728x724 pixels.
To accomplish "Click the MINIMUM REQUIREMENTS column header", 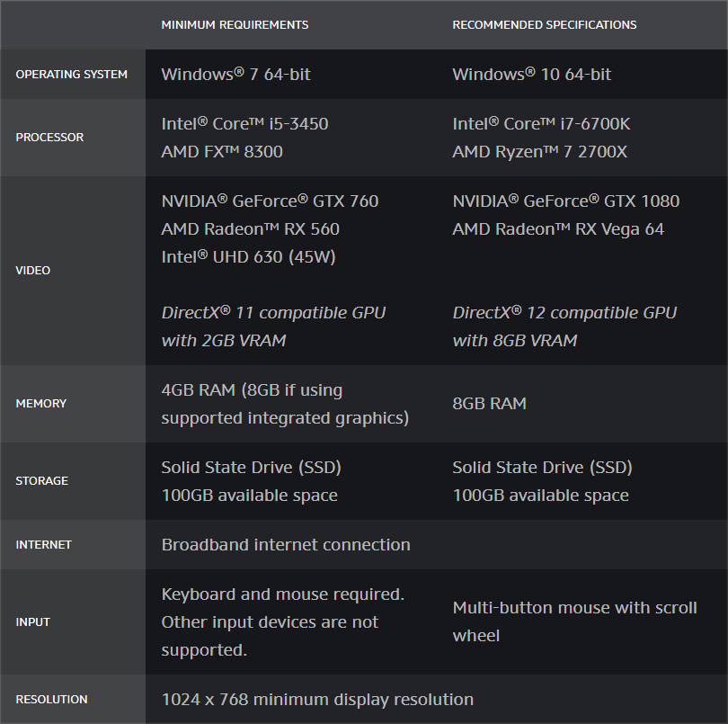I will [x=235, y=25].
